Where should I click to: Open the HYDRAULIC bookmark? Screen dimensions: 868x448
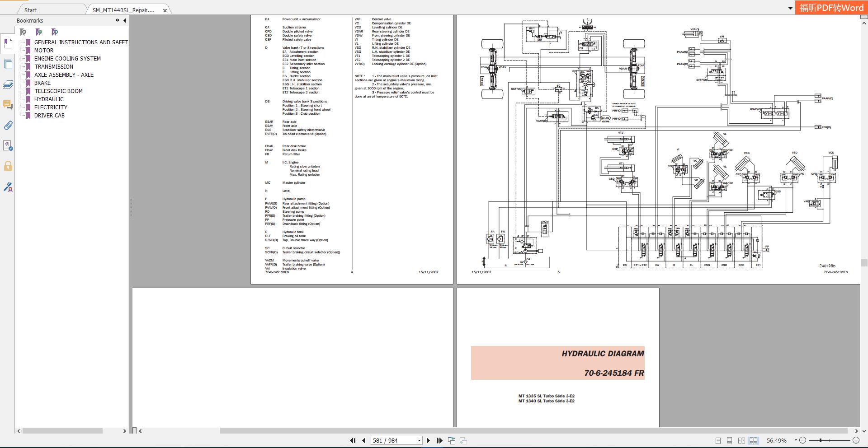tap(49, 99)
